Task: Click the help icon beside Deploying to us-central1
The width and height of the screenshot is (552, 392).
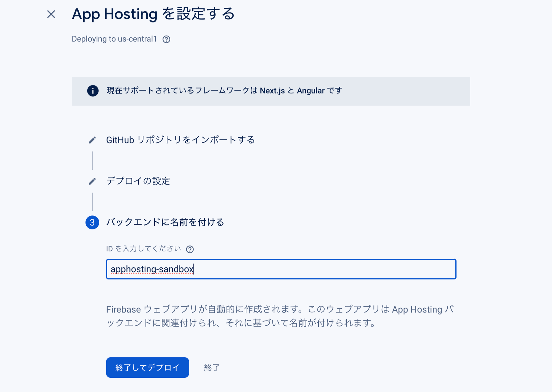Action: 167,39
